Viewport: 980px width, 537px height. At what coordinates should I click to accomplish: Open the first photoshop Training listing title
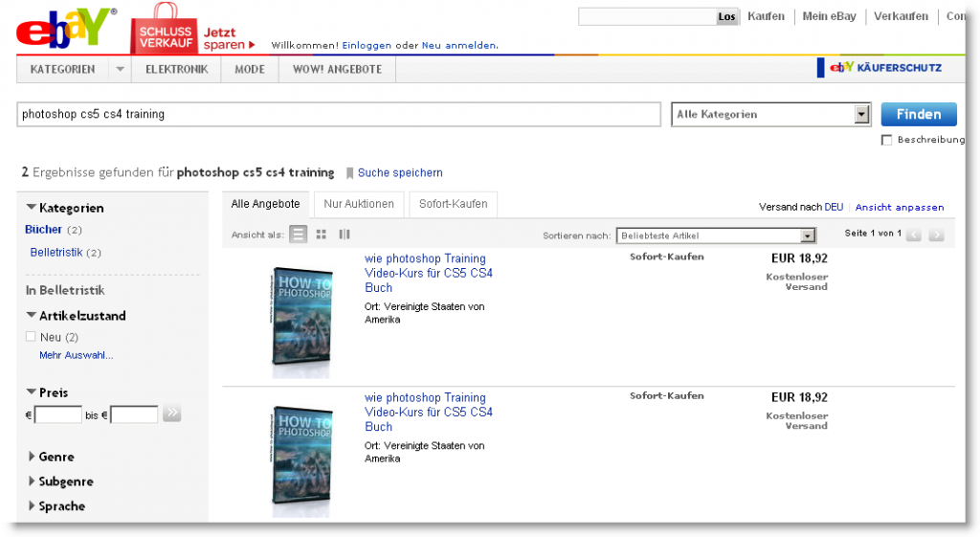click(x=429, y=273)
